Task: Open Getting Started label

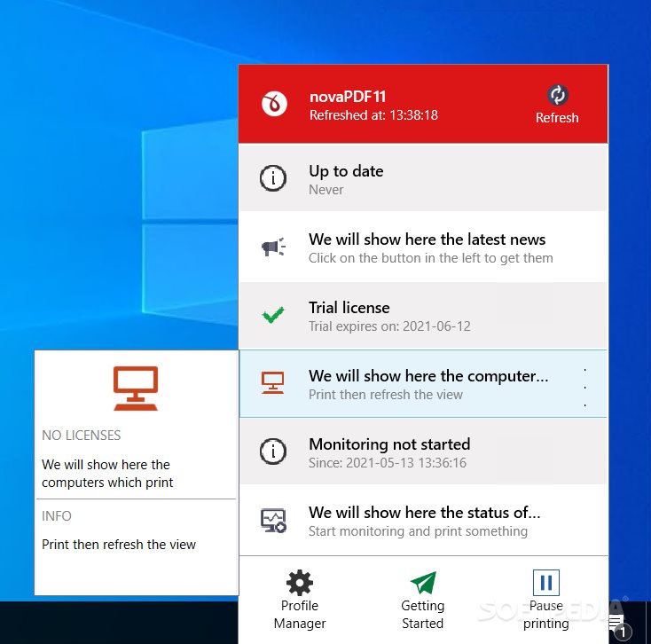Action: point(423,615)
